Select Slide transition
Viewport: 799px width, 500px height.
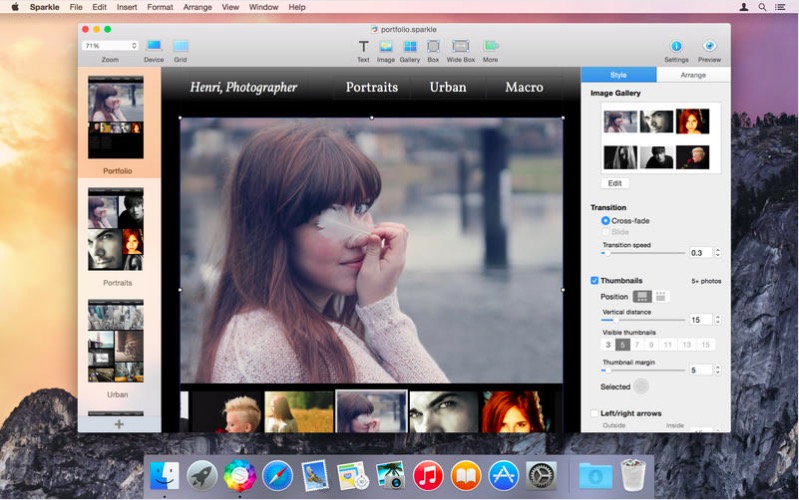[x=605, y=232]
